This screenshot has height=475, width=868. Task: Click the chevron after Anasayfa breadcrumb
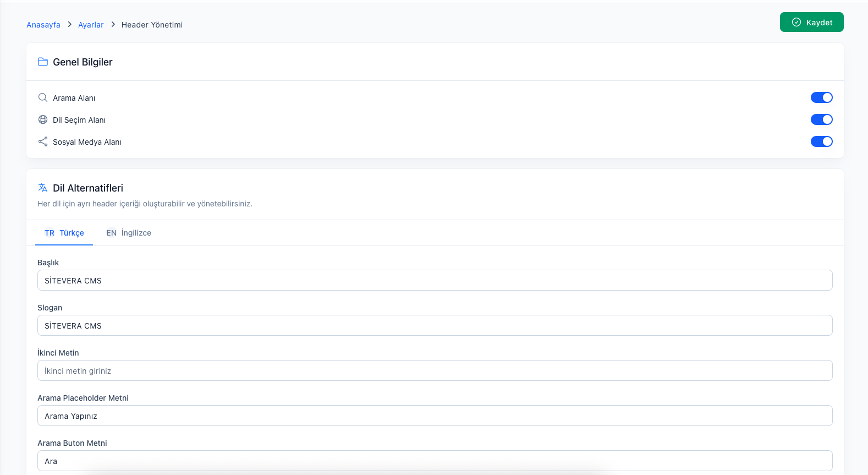(69, 24)
